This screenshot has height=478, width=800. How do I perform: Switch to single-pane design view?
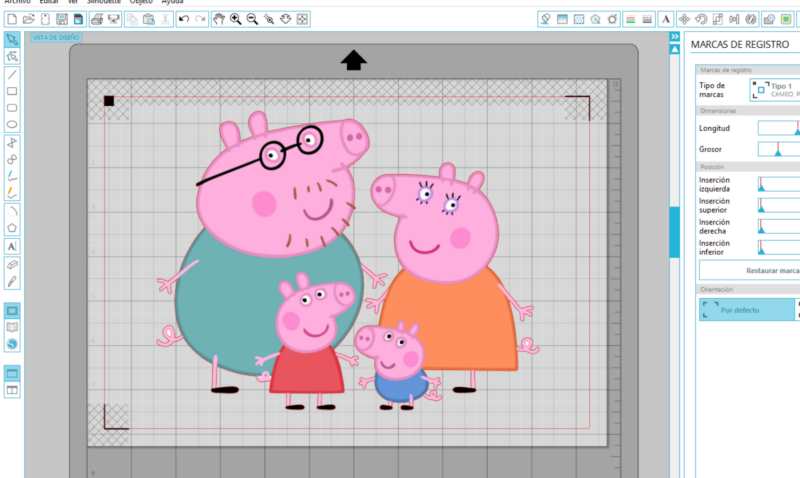(x=12, y=374)
